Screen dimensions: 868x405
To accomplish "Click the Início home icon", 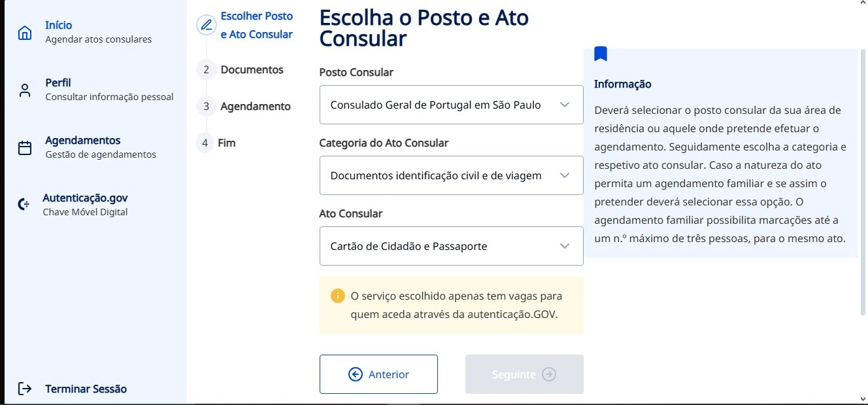I will coord(25,33).
